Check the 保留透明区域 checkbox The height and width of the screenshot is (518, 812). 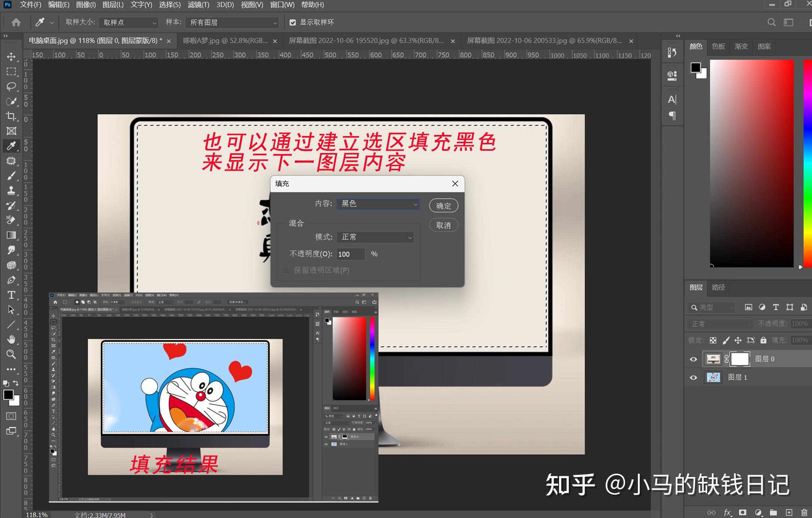pyautogui.click(x=286, y=270)
